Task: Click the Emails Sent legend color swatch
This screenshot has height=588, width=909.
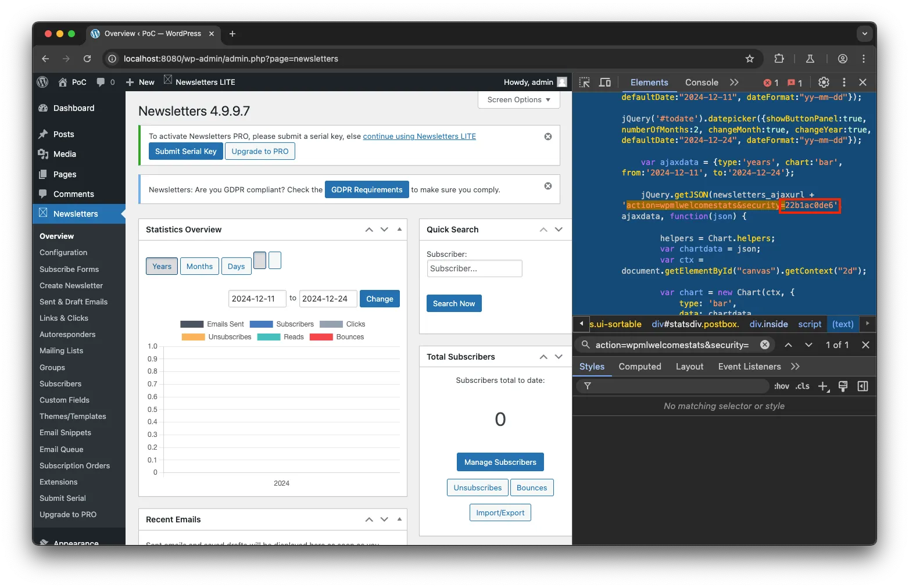Action: pos(192,324)
